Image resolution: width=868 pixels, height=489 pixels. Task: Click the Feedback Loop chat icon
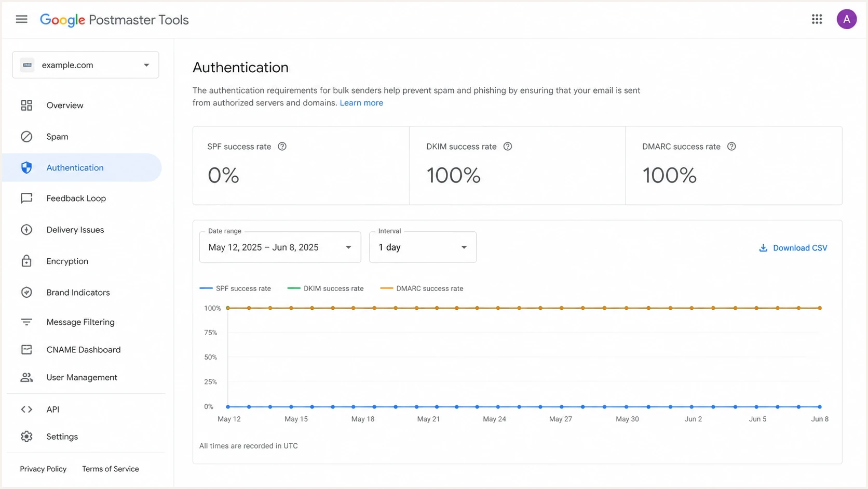tap(26, 199)
